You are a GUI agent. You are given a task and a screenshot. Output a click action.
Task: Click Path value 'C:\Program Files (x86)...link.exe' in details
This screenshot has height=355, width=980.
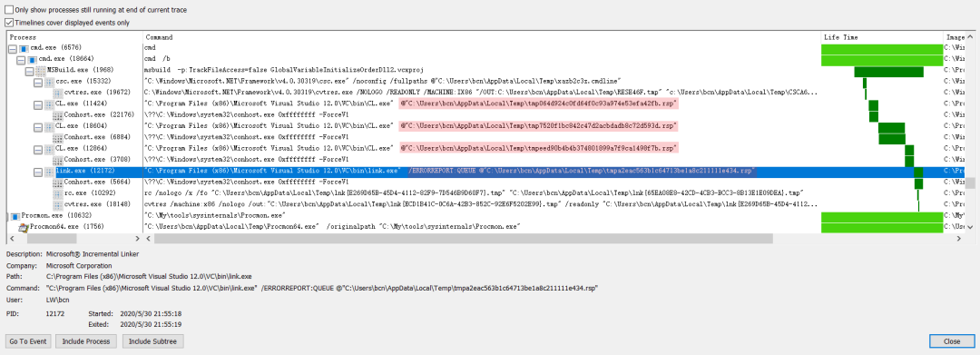tap(149, 277)
